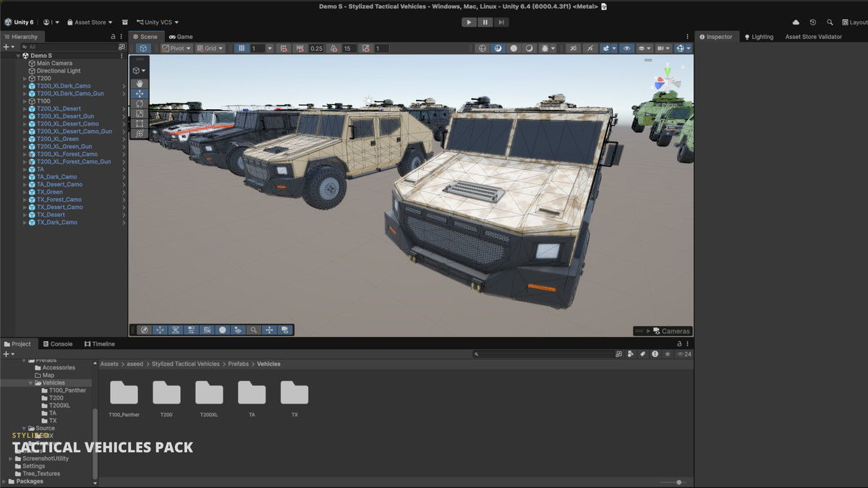
Task: Open the T200XL folder thumbnail
Action: coord(209,393)
